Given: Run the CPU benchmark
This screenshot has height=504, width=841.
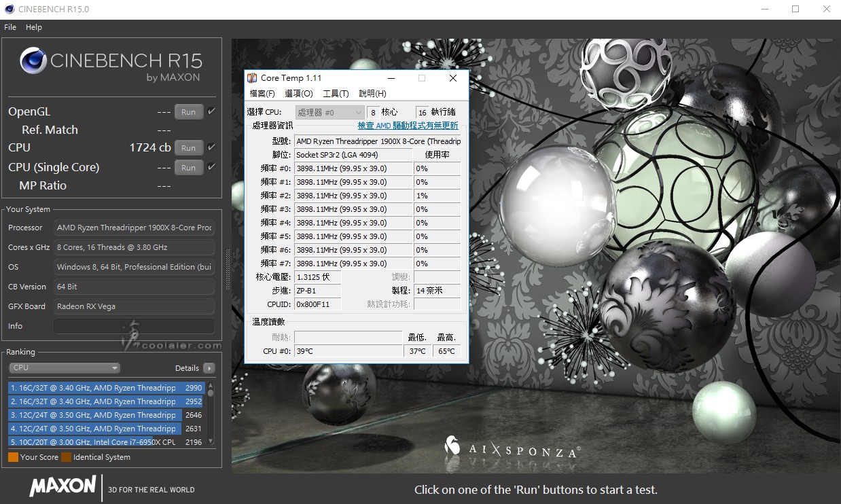Looking at the screenshot, I should [189, 147].
